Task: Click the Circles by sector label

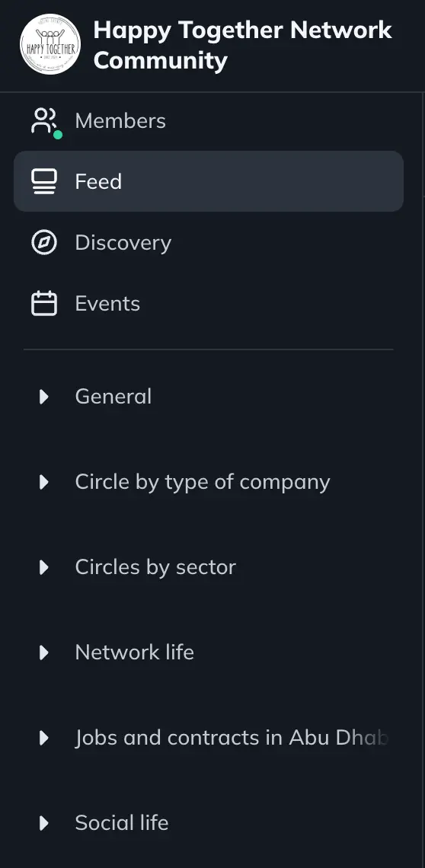Action: tap(155, 566)
